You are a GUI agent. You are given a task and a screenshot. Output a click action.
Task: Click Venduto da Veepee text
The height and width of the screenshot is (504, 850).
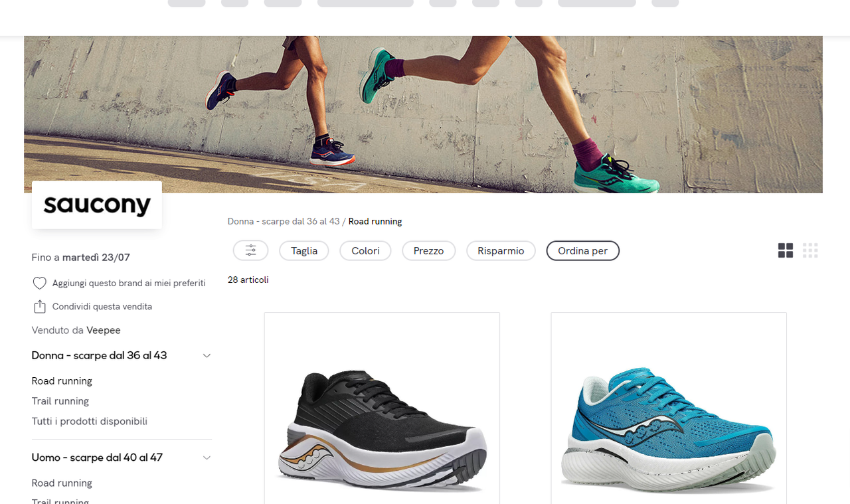click(76, 330)
